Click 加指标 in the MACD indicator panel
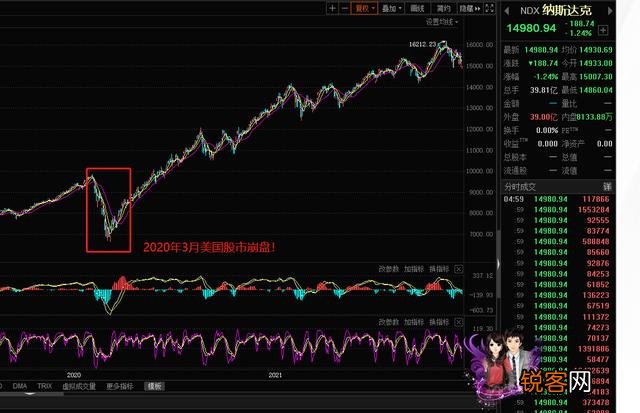 click(413, 269)
